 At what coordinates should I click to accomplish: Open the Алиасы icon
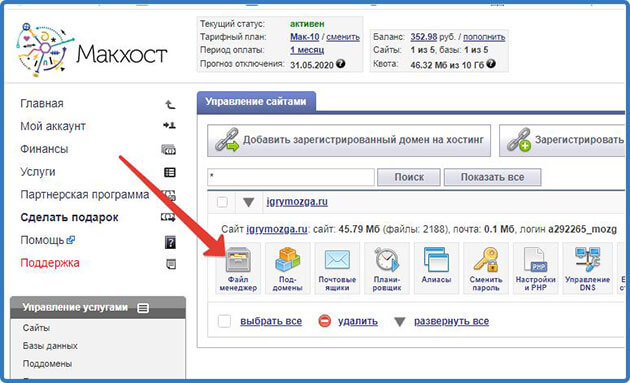tap(436, 268)
